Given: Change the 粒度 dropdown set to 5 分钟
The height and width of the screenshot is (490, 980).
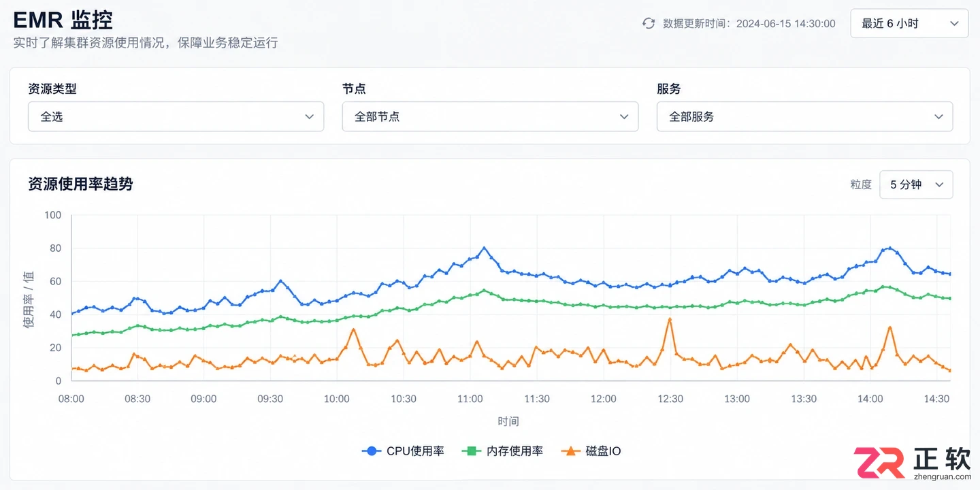Looking at the screenshot, I should click(916, 184).
